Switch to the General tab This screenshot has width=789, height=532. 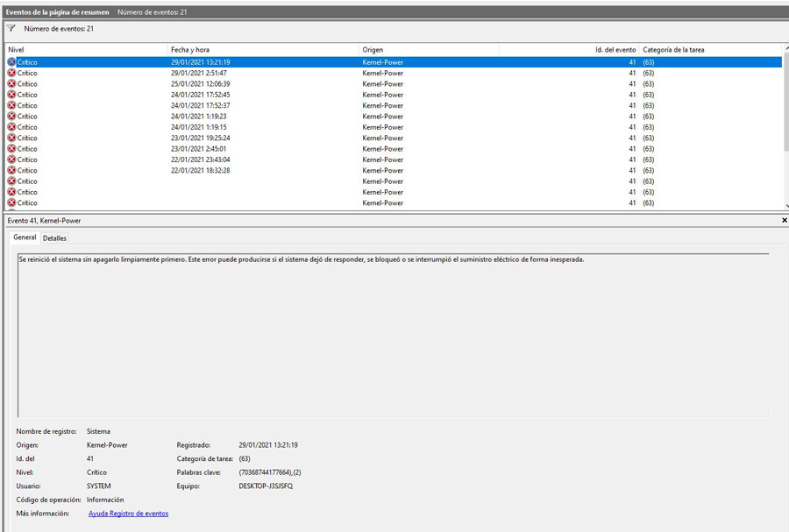click(25, 238)
